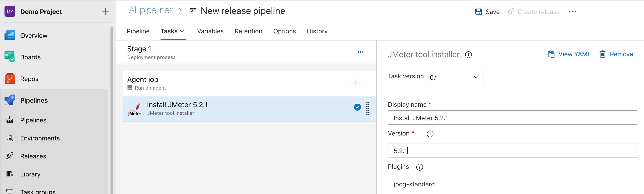This screenshot has height=194, width=644.
Task: Click the View YAML clipboard icon
Action: [x=551, y=54]
